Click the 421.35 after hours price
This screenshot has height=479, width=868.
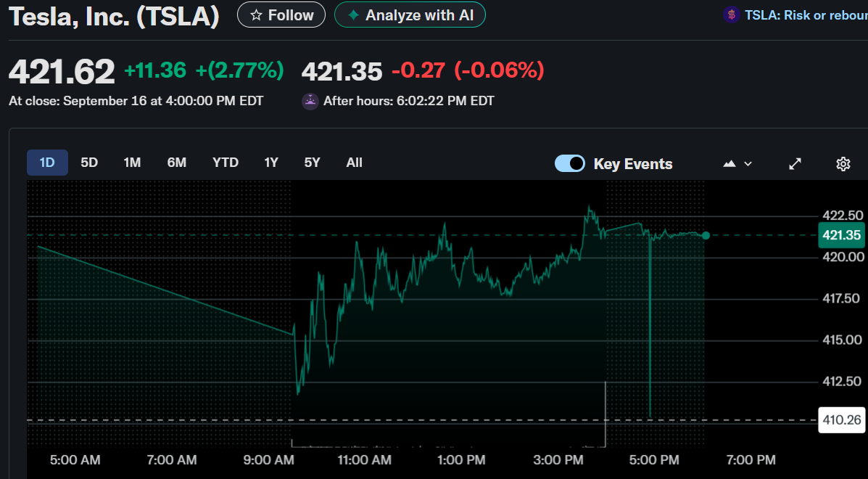pyautogui.click(x=342, y=71)
